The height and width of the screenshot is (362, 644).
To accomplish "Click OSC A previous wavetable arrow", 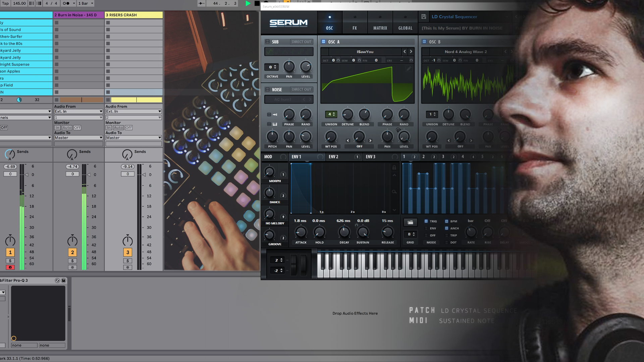I will [405, 52].
